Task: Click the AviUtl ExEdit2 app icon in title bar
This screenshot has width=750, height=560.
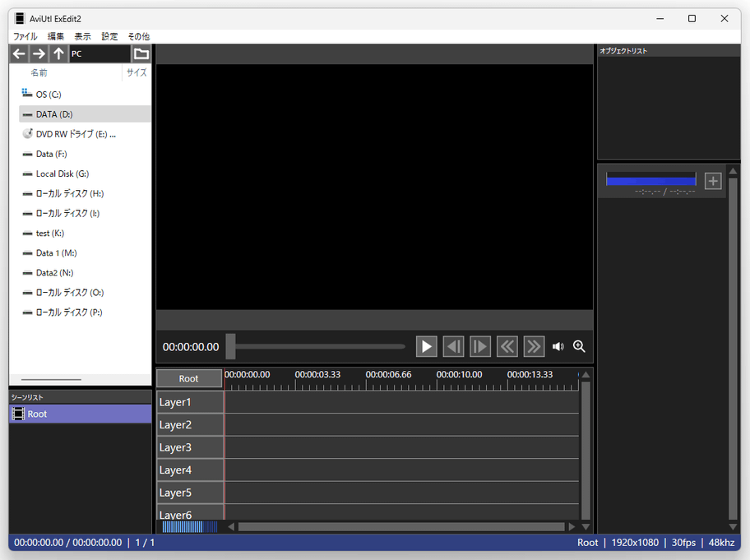Action: pyautogui.click(x=20, y=19)
